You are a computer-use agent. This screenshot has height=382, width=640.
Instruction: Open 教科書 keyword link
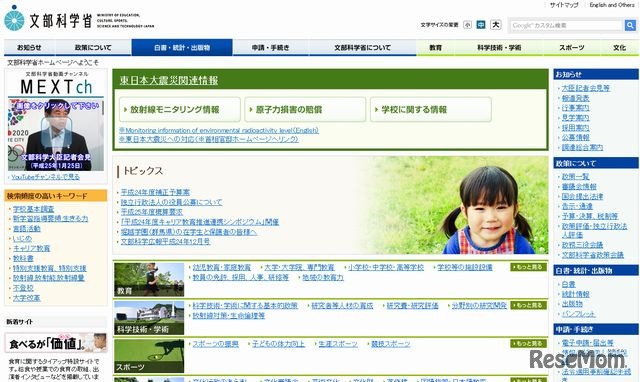(23, 258)
